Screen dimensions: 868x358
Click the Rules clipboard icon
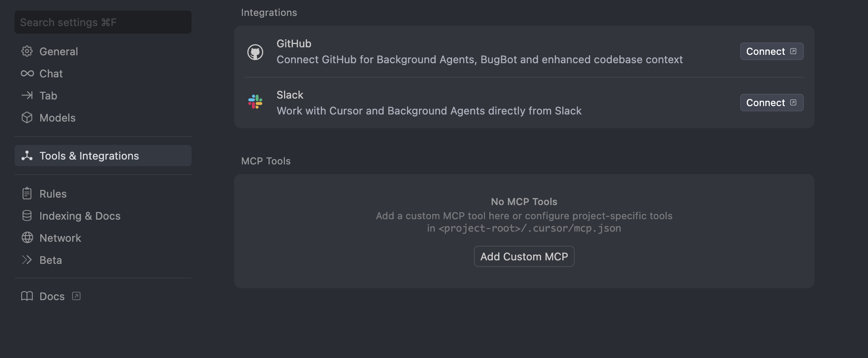(x=27, y=193)
